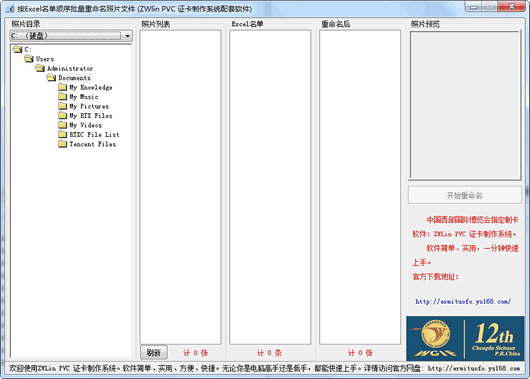Select the Documents folder icon
530x379 pixels.
[51, 78]
